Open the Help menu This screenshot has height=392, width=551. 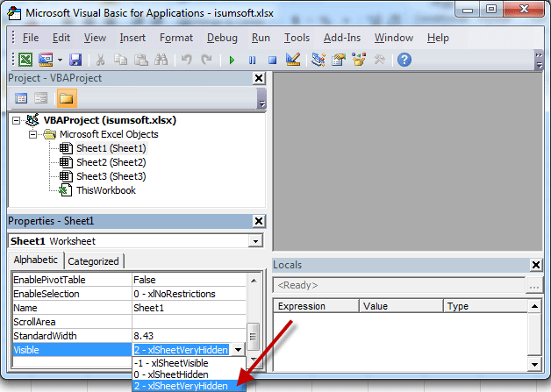point(438,38)
